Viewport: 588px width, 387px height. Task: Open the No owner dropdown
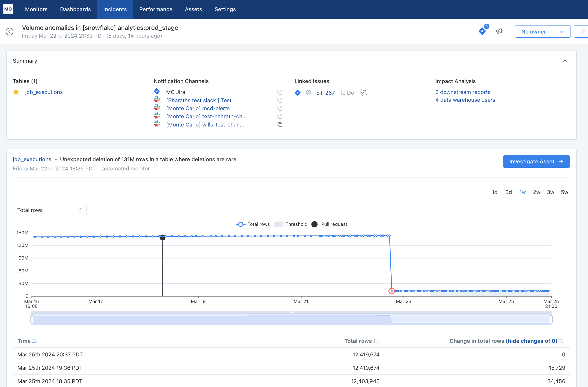coord(542,32)
